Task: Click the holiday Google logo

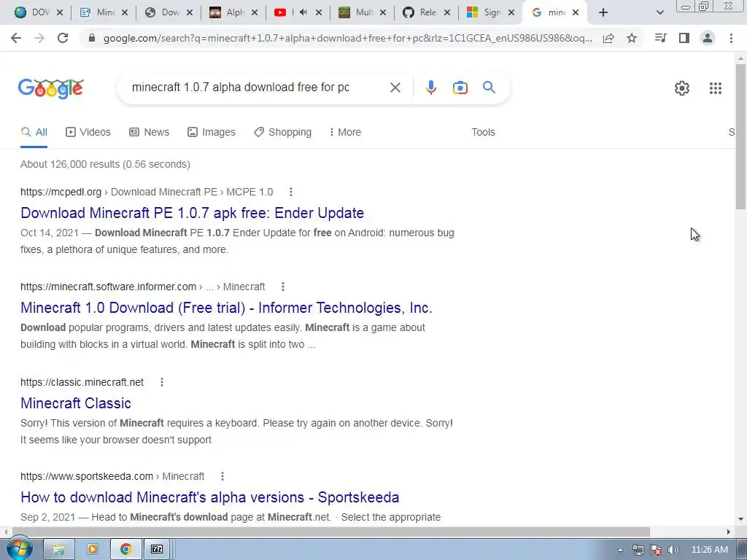Action: pyautogui.click(x=51, y=88)
